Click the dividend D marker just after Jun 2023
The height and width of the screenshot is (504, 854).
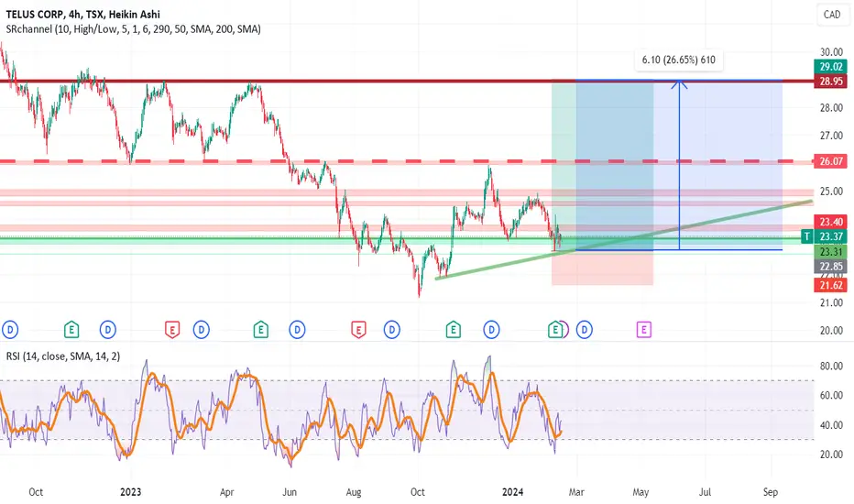pyautogui.click(x=297, y=330)
